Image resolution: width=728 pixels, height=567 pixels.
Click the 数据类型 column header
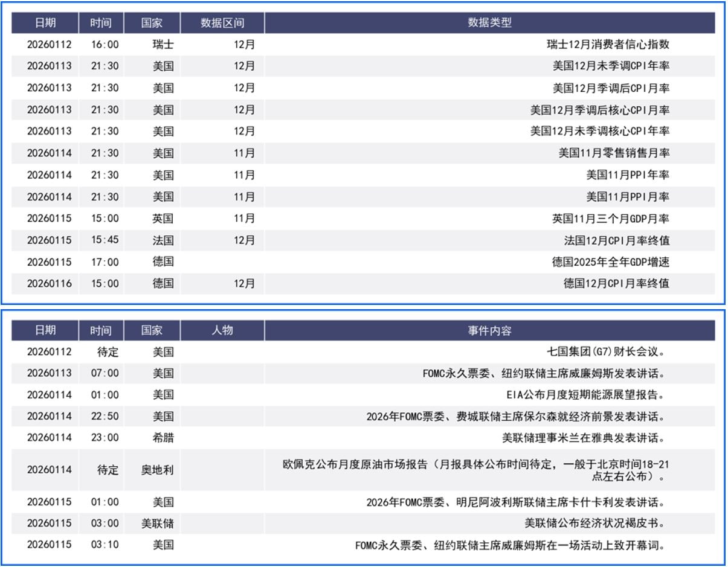[x=489, y=23]
